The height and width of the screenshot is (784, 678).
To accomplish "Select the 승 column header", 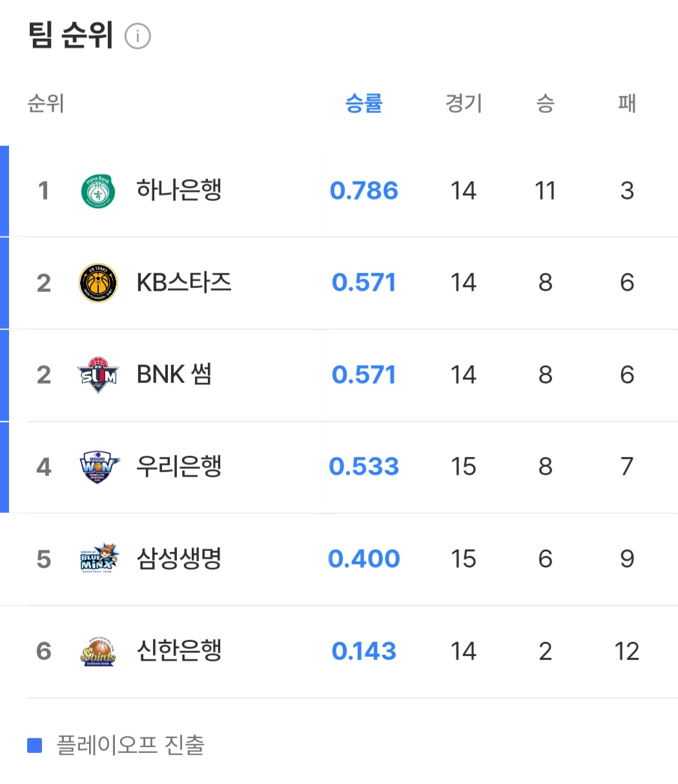I will point(545,103).
